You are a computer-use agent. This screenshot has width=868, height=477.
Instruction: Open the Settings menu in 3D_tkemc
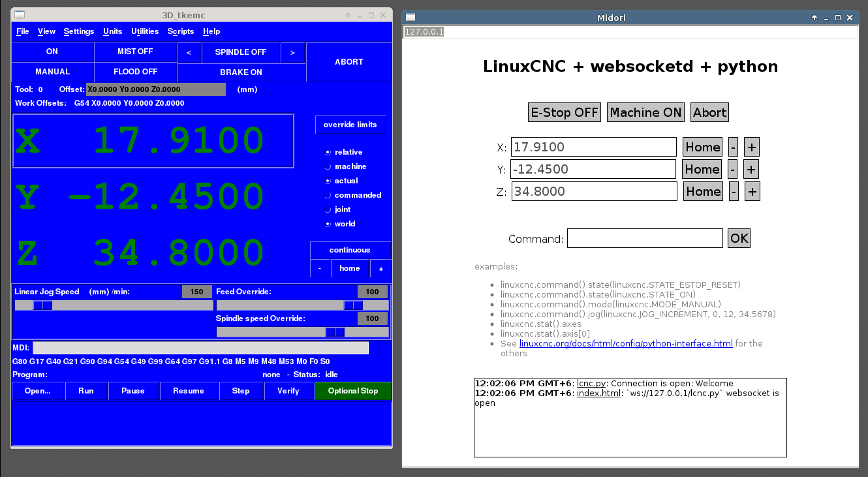[79, 31]
